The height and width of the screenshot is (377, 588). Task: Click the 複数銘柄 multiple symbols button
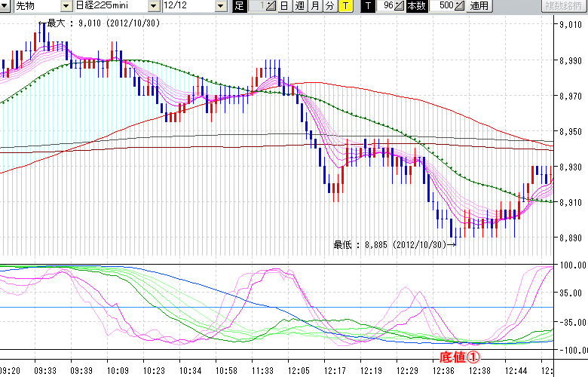(565, 6)
